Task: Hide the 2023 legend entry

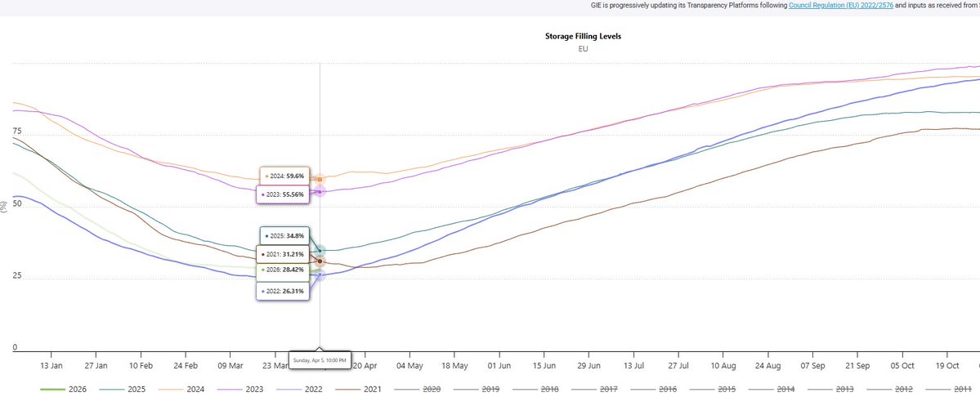Action: pos(240,389)
